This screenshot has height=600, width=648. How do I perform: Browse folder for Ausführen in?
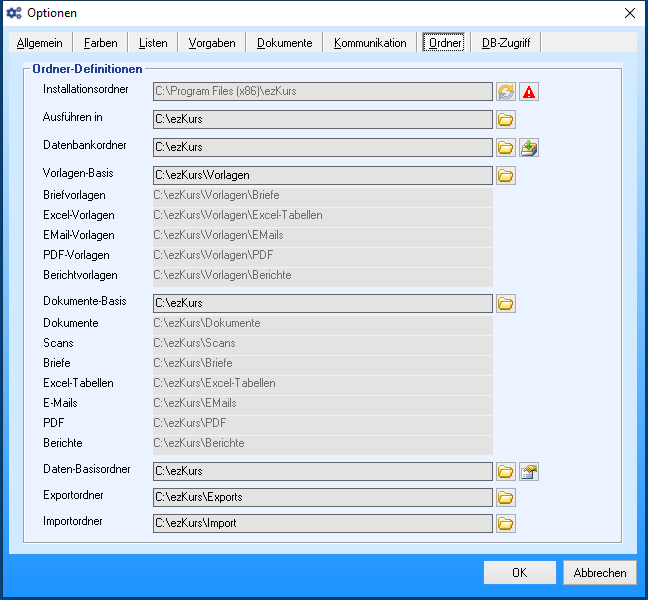point(506,120)
